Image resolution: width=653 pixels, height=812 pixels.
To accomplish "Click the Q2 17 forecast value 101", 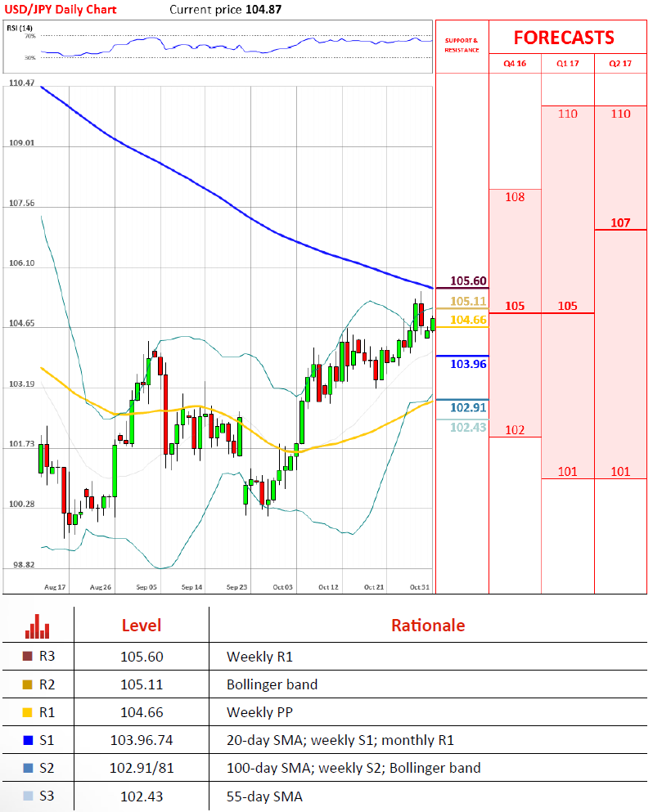I will [620, 471].
